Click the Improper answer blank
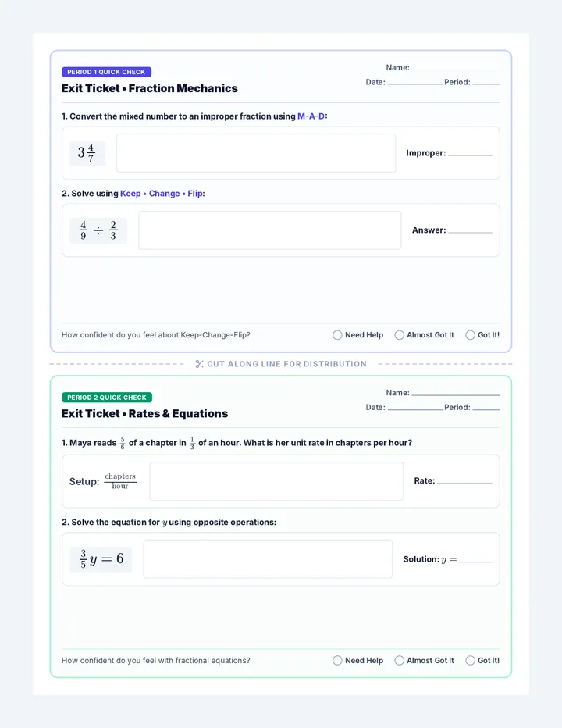This screenshot has width=562, height=728. coord(470,154)
